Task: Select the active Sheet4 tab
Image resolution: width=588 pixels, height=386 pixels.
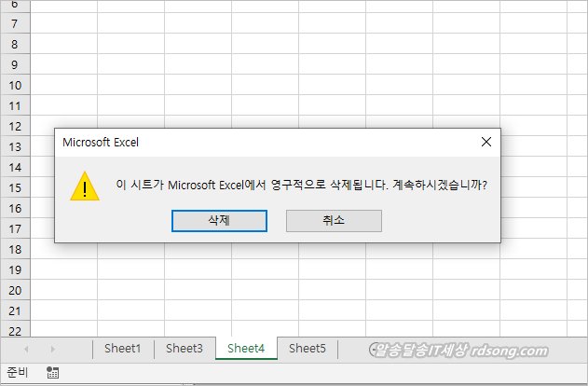Action: point(246,349)
